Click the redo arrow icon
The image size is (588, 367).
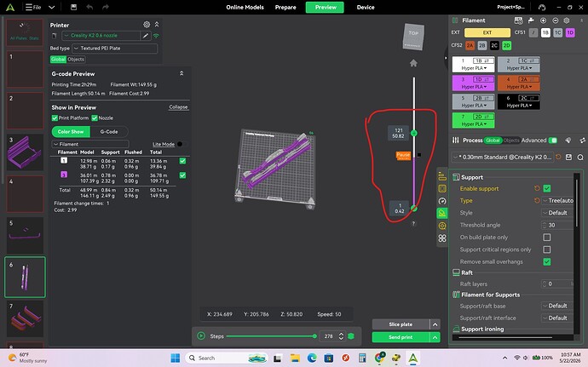[x=106, y=7]
